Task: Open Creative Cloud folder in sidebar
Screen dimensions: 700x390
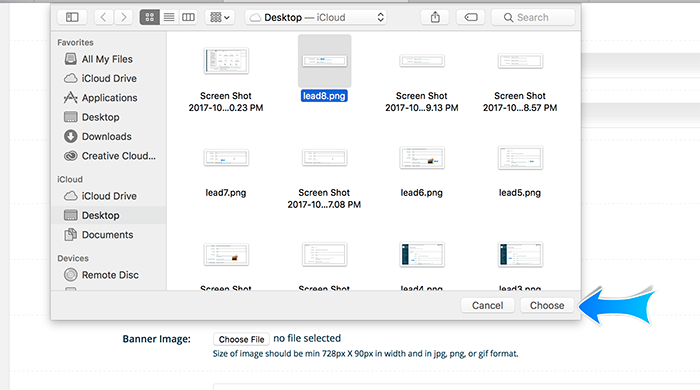Action: (x=108, y=156)
